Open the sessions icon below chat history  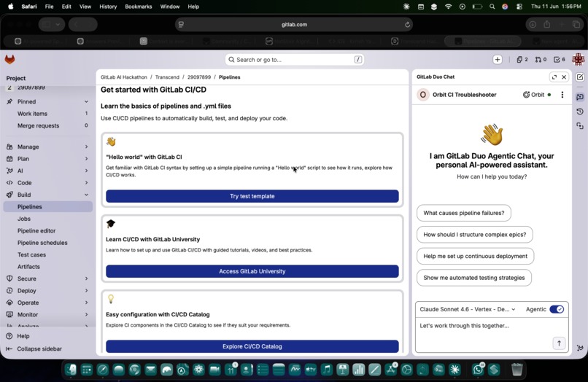click(x=580, y=126)
